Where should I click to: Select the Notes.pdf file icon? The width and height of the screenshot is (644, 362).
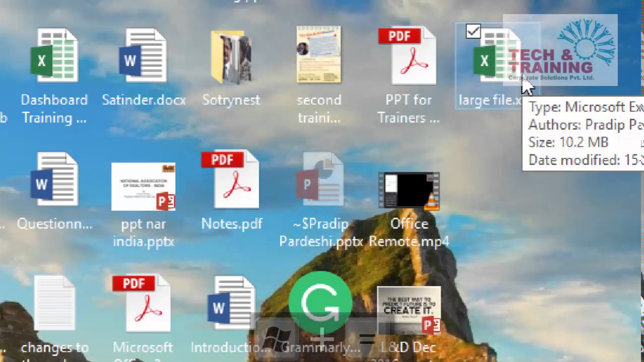click(231, 179)
